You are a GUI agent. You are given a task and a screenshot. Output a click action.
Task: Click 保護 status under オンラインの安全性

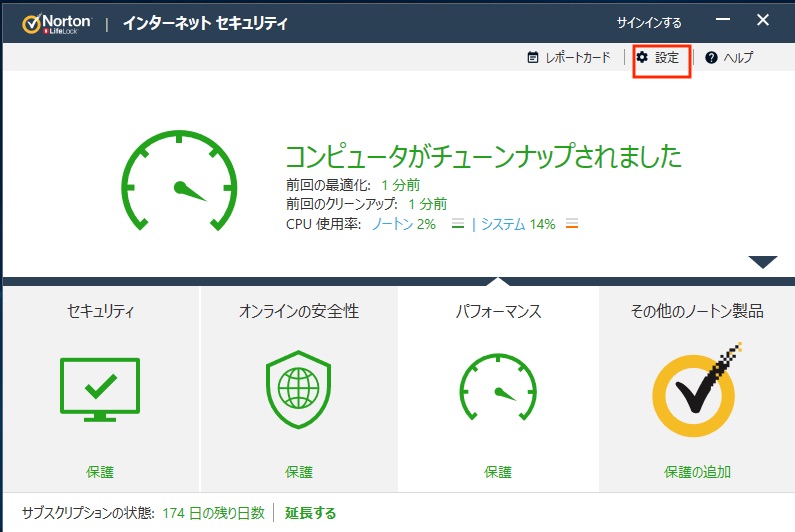coord(299,472)
